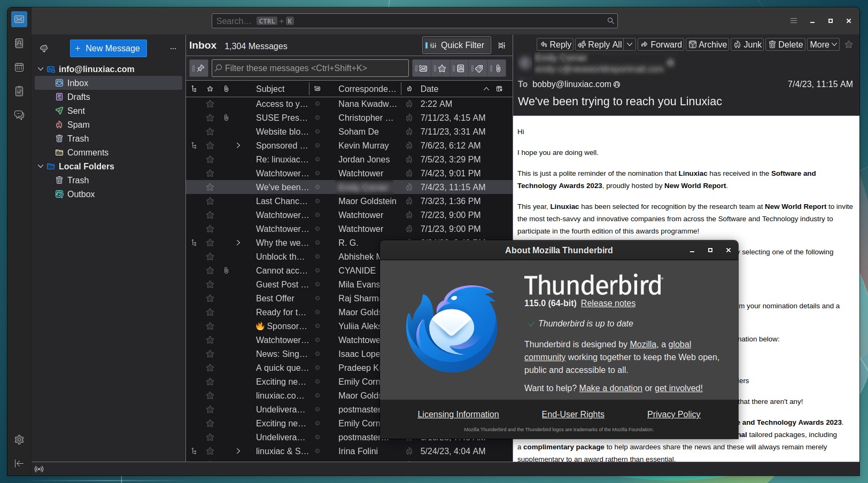Focus the global Search field
868x483 pixels.
[x=415, y=21]
